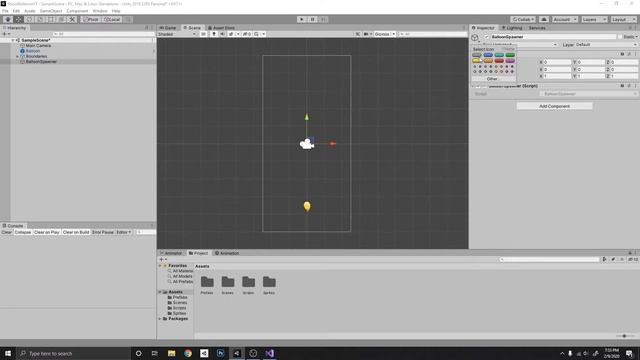Select the Hand tool in the toolbar
The height and width of the screenshot is (360, 640).
tap(8, 20)
